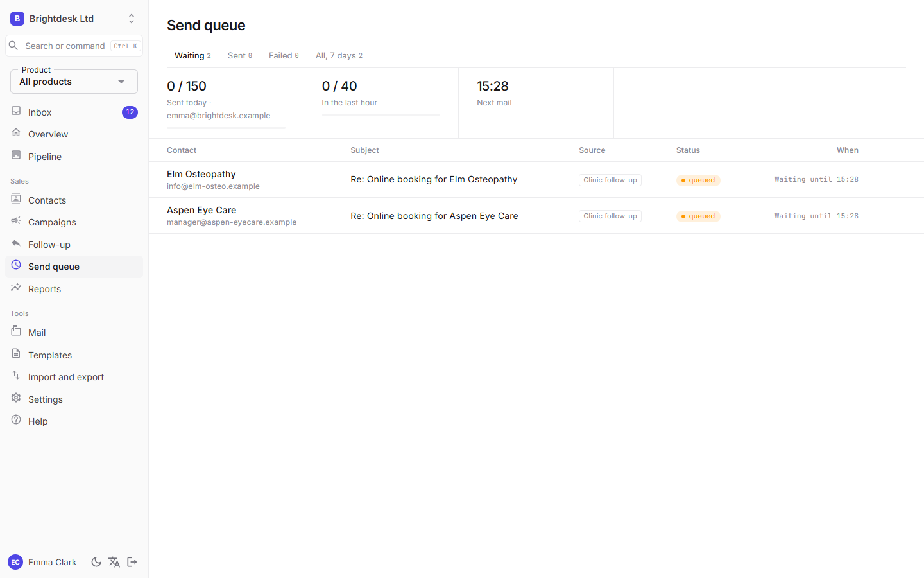Image resolution: width=924 pixels, height=578 pixels.
Task: Open Emma Clark user profile
Action: [x=42, y=562]
